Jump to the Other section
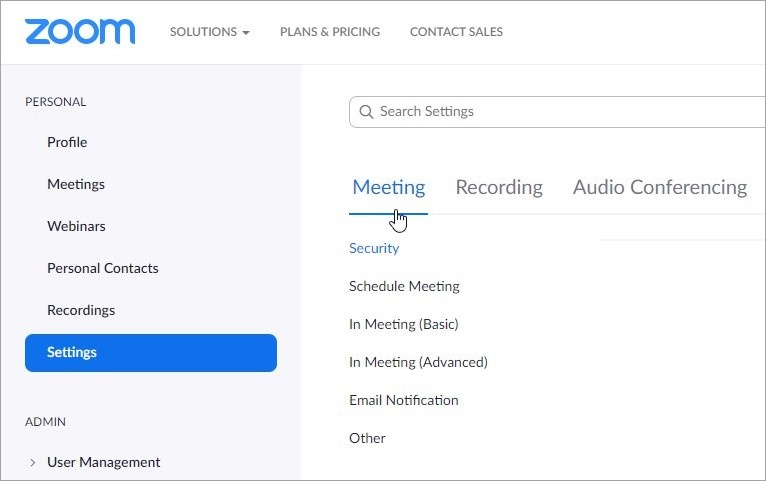Image resolution: width=766 pixels, height=481 pixels. tap(367, 438)
